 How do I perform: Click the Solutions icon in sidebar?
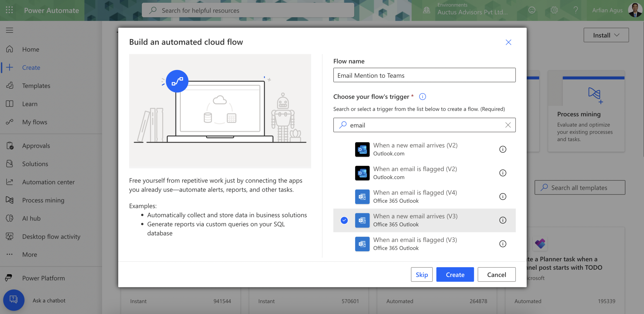[x=10, y=164]
